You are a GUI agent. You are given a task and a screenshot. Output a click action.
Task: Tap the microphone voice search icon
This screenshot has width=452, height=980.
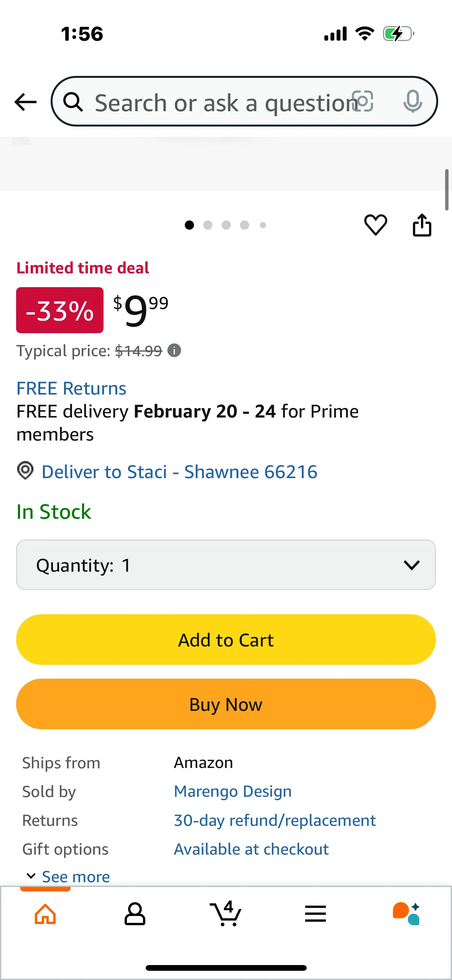click(x=413, y=102)
